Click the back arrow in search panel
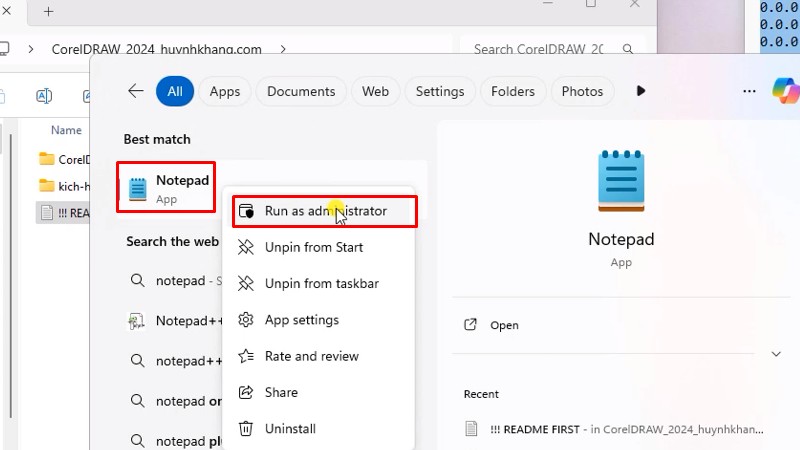Image resolution: width=800 pixels, height=450 pixels. (x=136, y=91)
